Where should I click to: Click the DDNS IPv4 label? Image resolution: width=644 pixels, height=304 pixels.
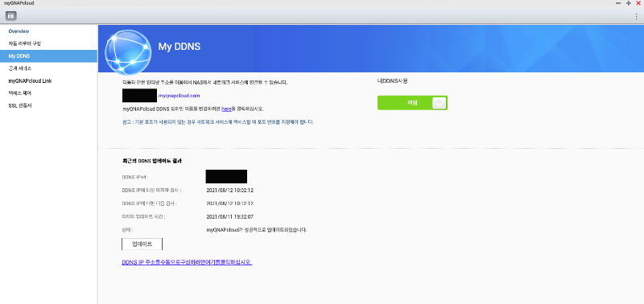[x=134, y=177]
